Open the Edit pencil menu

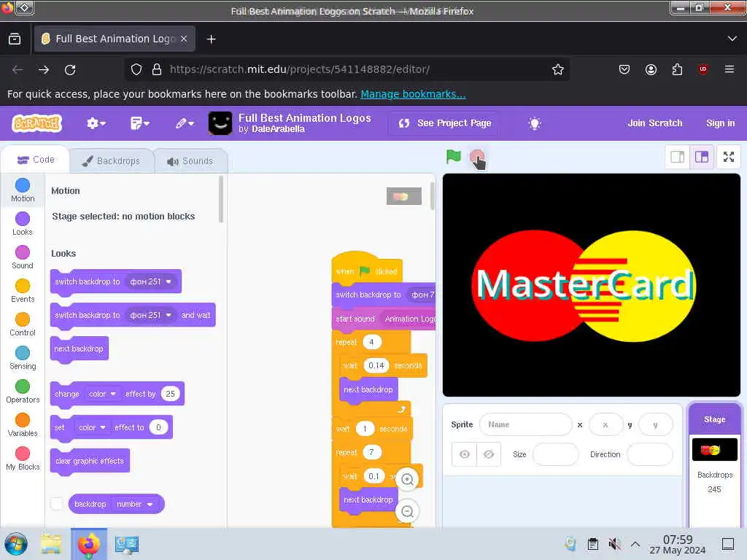coord(185,123)
